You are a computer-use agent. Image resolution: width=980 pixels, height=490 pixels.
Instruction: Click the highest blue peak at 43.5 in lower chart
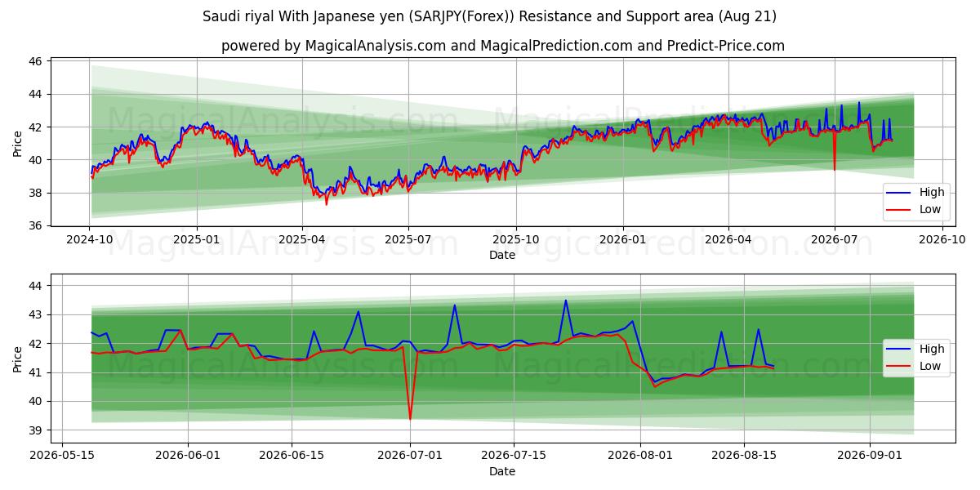[x=565, y=301]
